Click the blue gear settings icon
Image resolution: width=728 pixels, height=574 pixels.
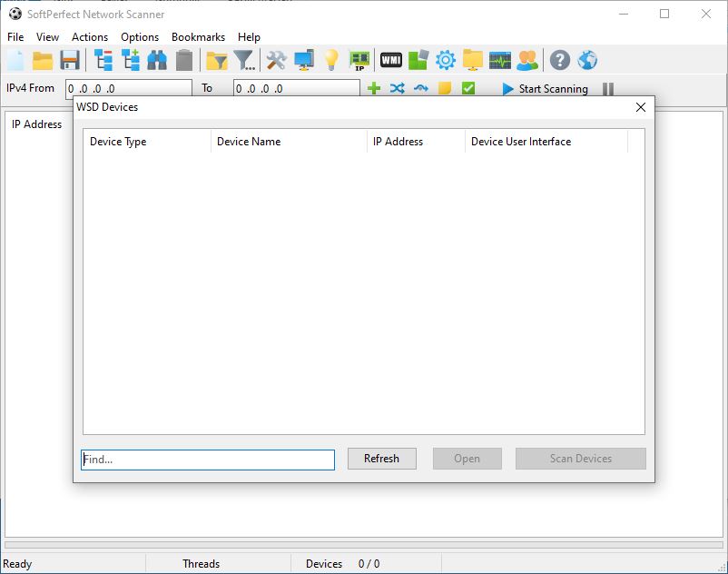[x=446, y=60]
